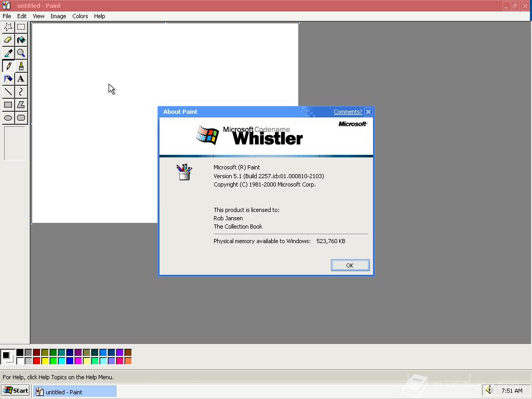Select the Free-Form Select tool
Viewport: 532px width, 399px height.
(x=8, y=27)
